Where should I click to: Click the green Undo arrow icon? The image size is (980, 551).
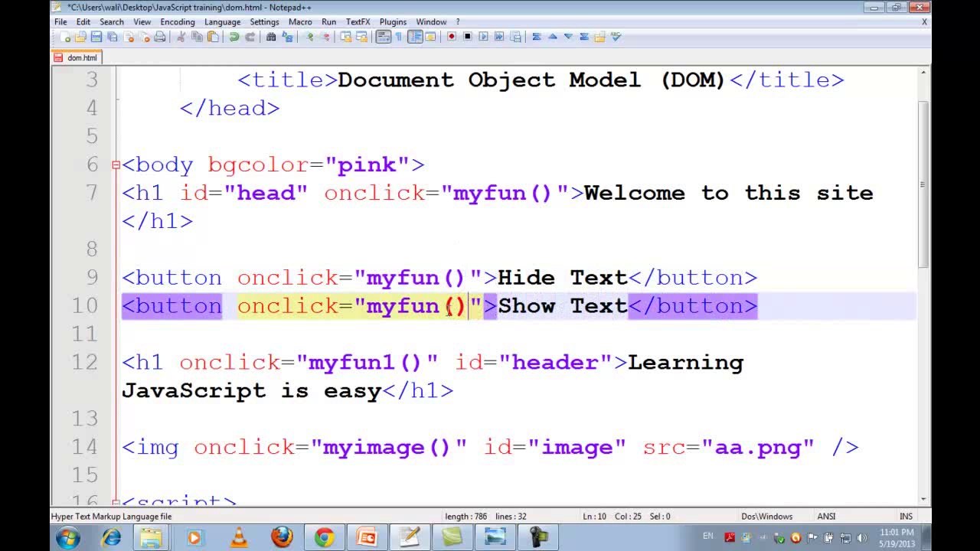234,37
